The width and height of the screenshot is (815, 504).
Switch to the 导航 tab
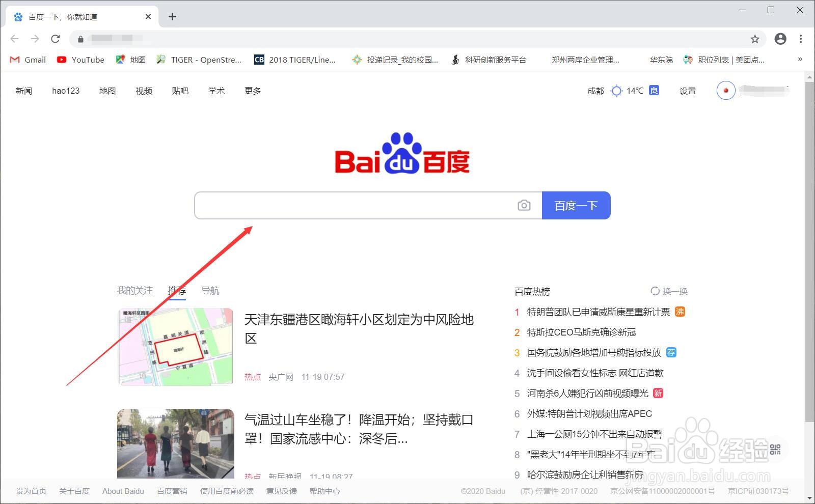coord(210,290)
